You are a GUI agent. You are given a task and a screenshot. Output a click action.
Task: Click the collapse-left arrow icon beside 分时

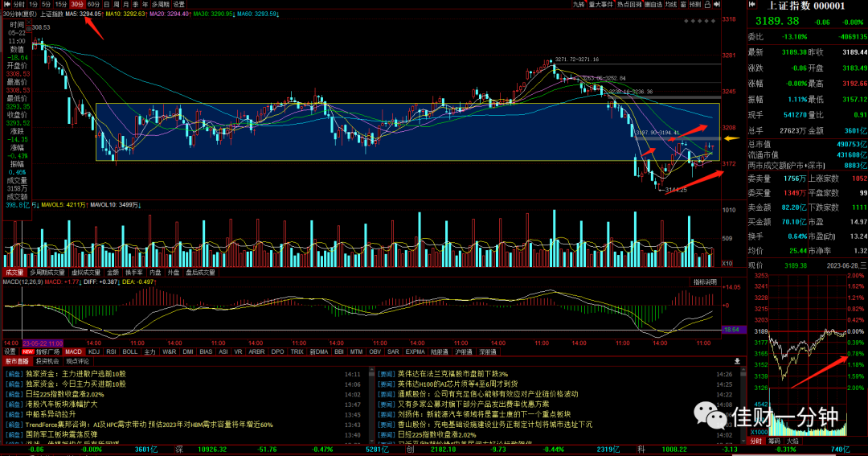click(6, 5)
